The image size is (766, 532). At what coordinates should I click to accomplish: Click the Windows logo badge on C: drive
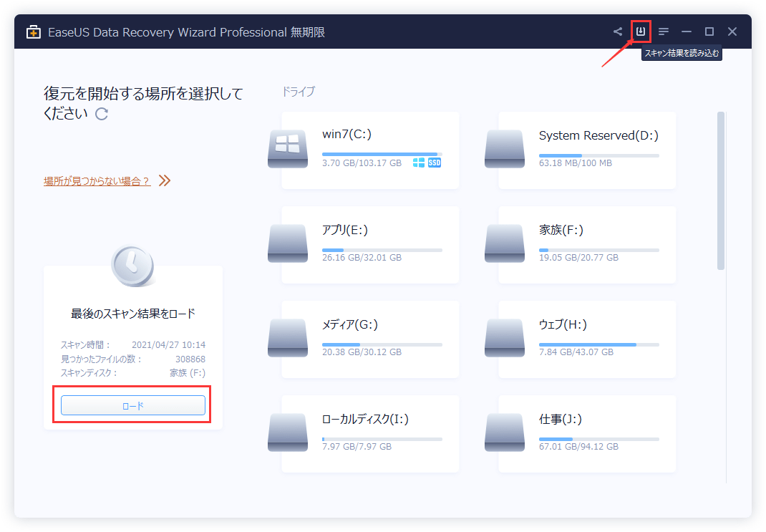pos(419,163)
